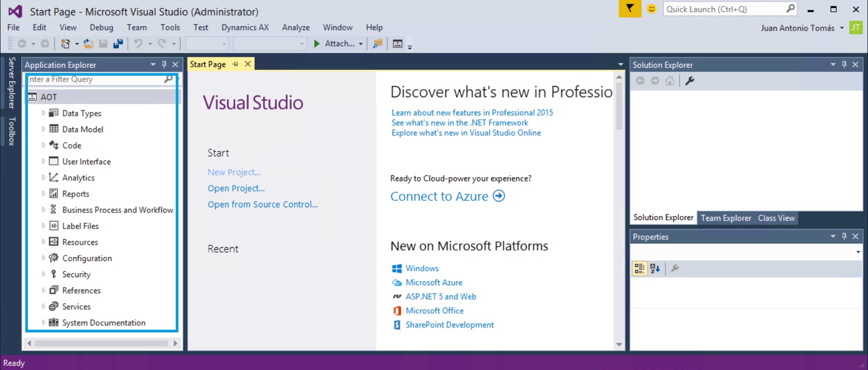Viewport: 868px width, 370px height.
Task: Open Application Explorer window position dropdown
Action: coord(153,64)
